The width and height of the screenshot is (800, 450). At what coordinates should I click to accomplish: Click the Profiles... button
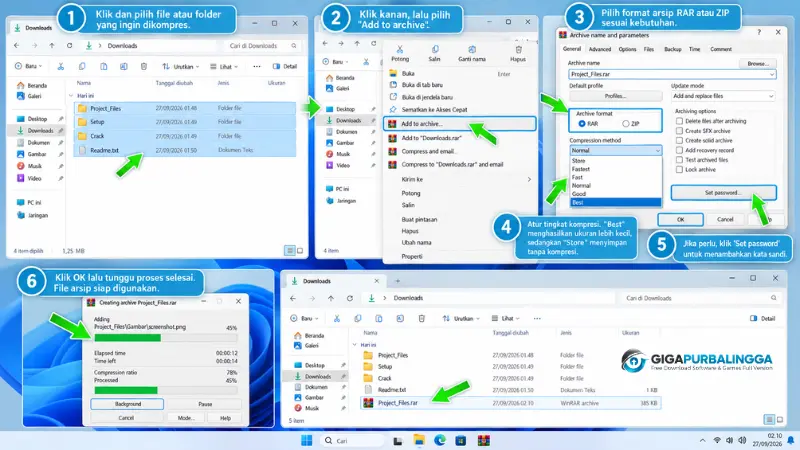615,96
